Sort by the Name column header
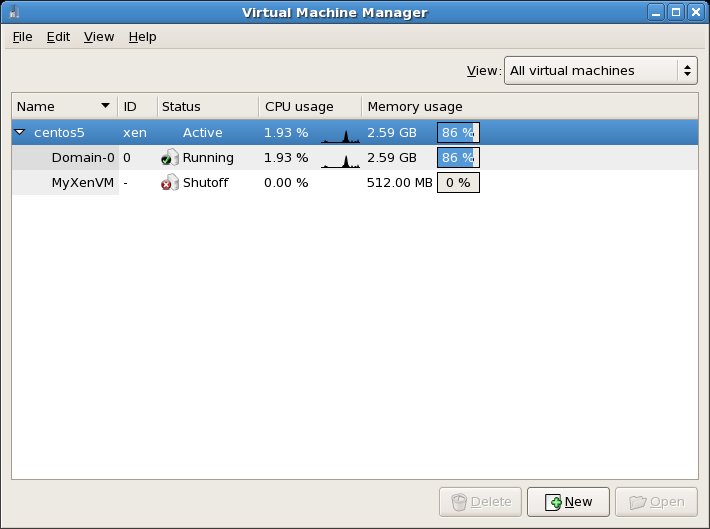This screenshot has height=529, width=710. pyautogui.click(x=63, y=107)
